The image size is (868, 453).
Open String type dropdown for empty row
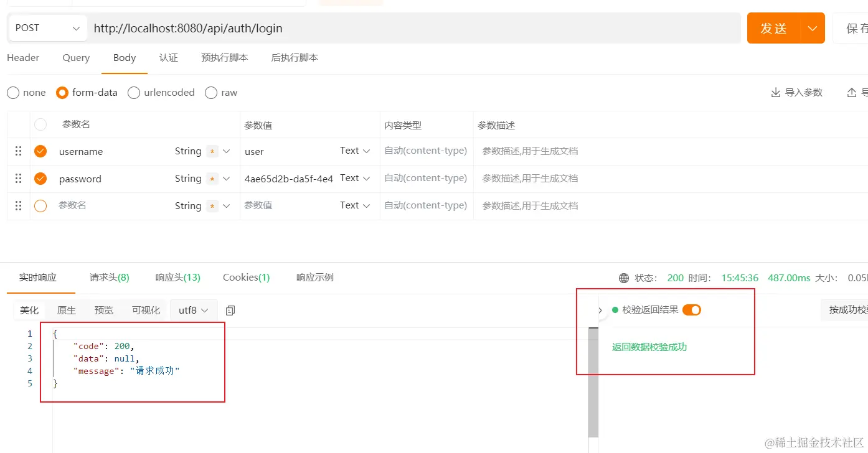pos(227,205)
